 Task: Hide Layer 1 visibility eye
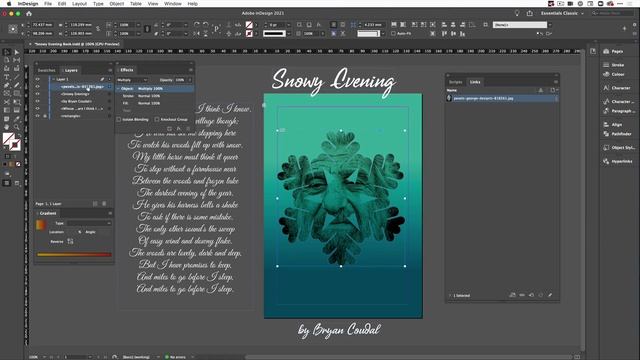click(37, 79)
